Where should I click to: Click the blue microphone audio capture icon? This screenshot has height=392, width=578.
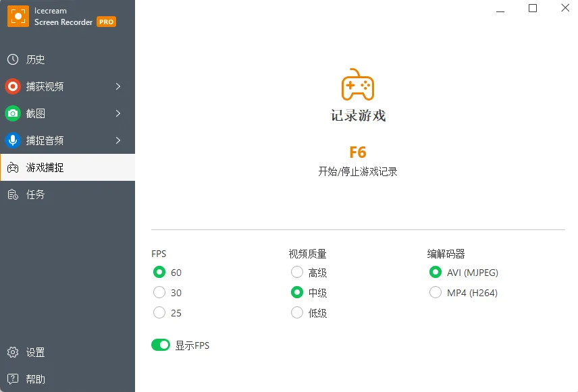(x=13, y=140)
